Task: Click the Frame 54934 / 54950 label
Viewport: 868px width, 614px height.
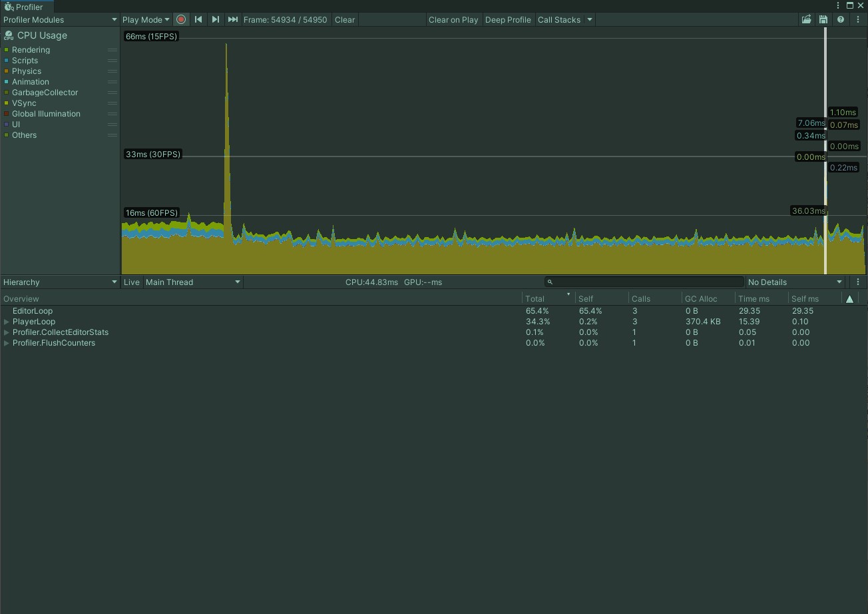Action: click(x=286, y=19)
